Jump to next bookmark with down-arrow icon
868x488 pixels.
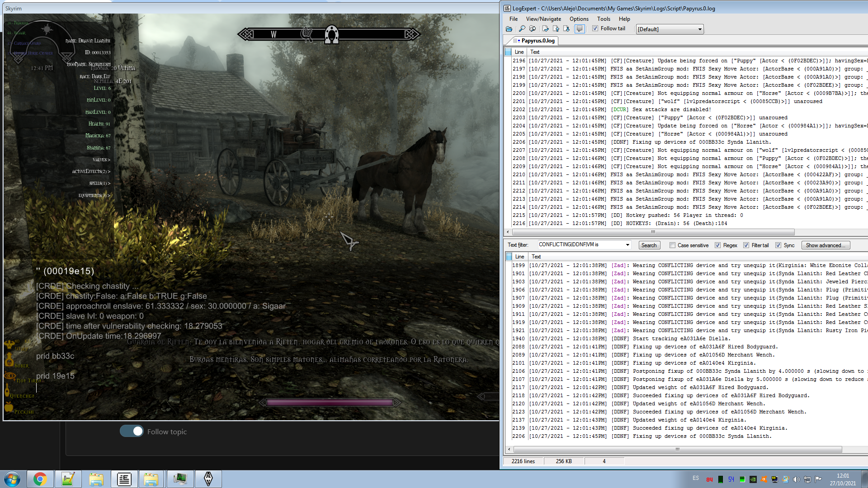coord(566,29)
